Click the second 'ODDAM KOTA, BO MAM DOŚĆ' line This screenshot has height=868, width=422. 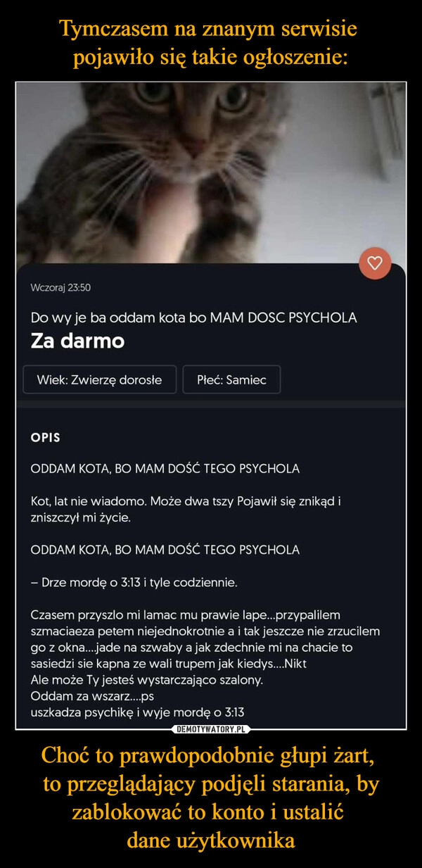165,548
